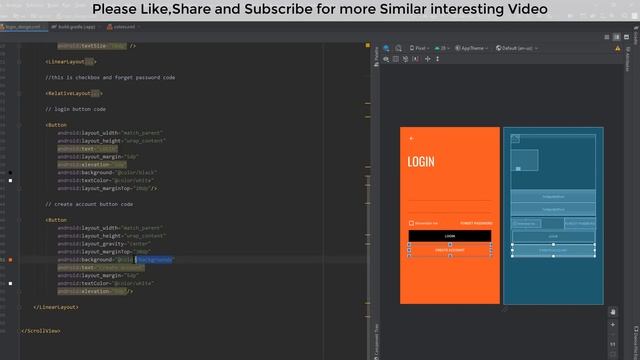Image resolution: width=640 pixels, height=360 pixels.
Task: Open the AppTheme dropdown
Action: [x=472, y=48]
